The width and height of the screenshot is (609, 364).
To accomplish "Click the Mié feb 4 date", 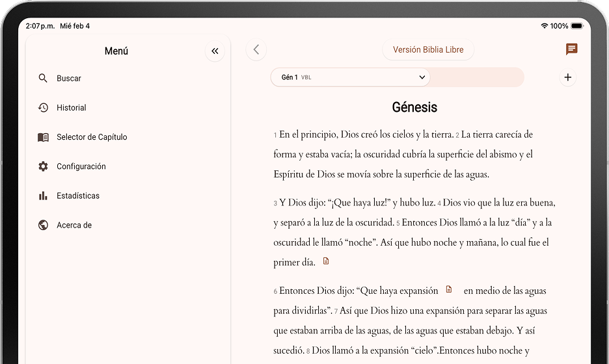I will coord(75,26).
